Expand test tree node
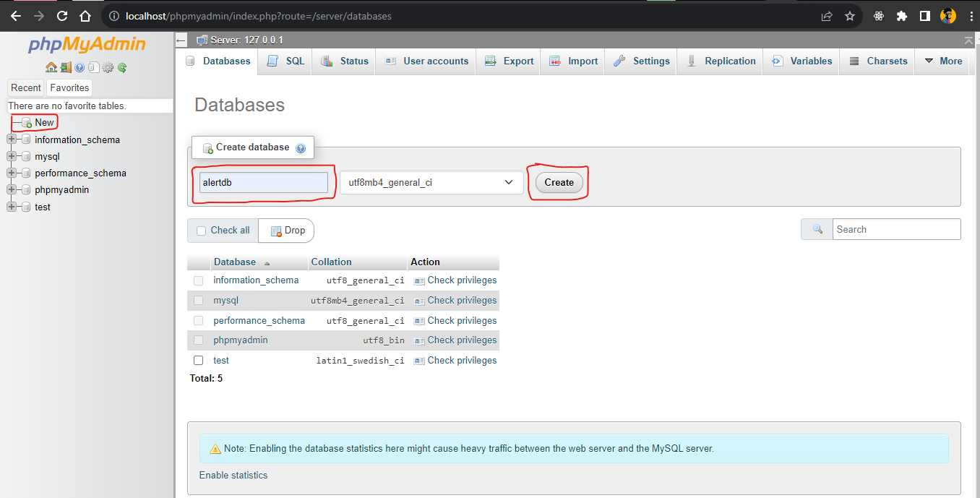 click(11, 207)
